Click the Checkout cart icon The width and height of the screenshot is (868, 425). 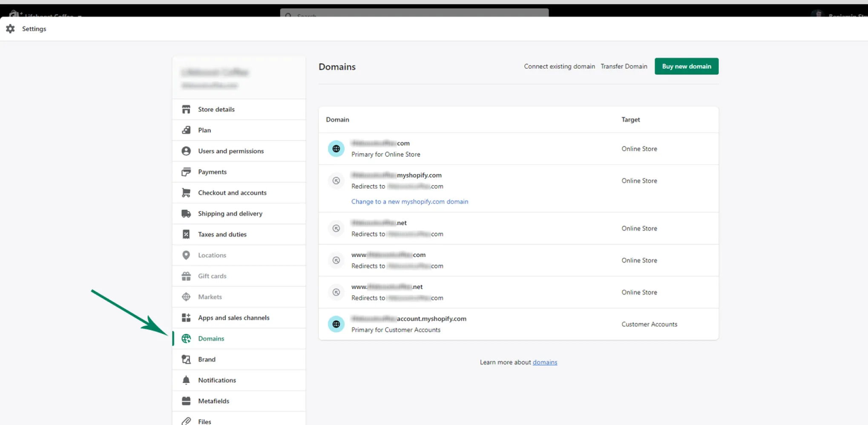tap(186, 193)
